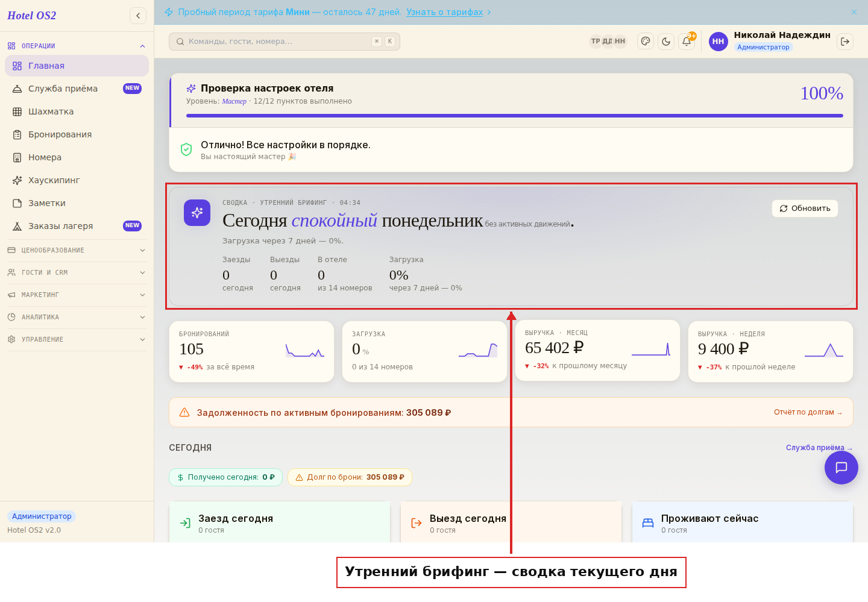Click the Хаускипинг sparkle icon
The image size is (868, 602).
pos(17,180)
